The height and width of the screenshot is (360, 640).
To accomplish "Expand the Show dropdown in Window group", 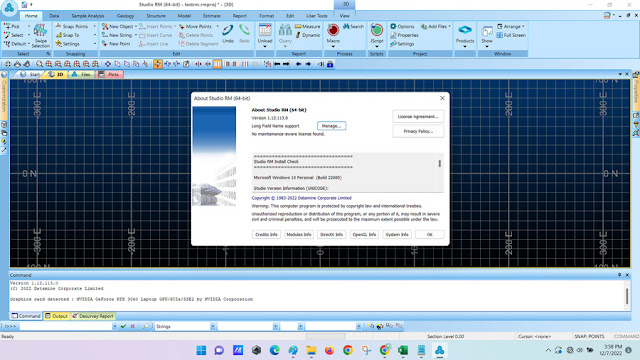I will [x=487, y=46].
